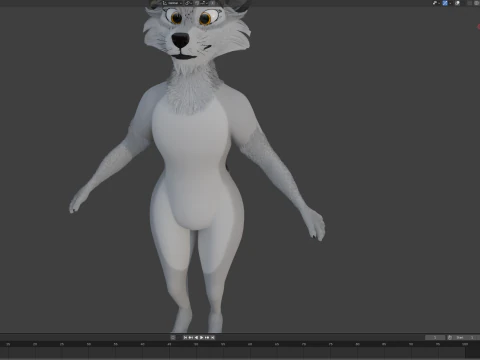Screen dimensions: 480x360
Task: Jump to the timeline start frame
Action: click(185, 338)
